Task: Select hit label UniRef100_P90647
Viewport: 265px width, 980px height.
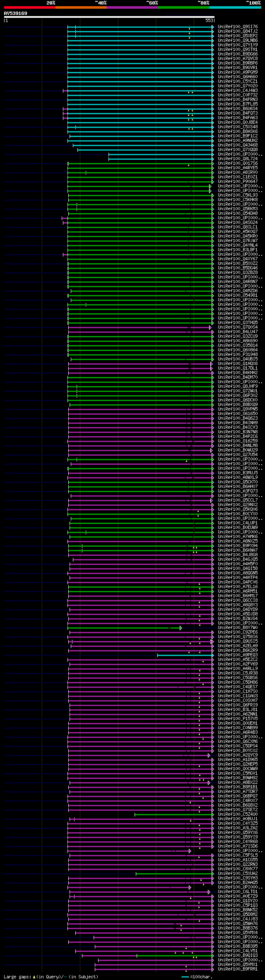Action: click(x=238, y=181)
